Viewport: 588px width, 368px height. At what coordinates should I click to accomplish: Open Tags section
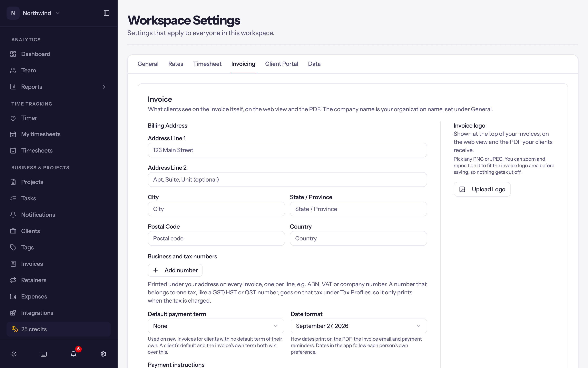(x=59, y=247)
